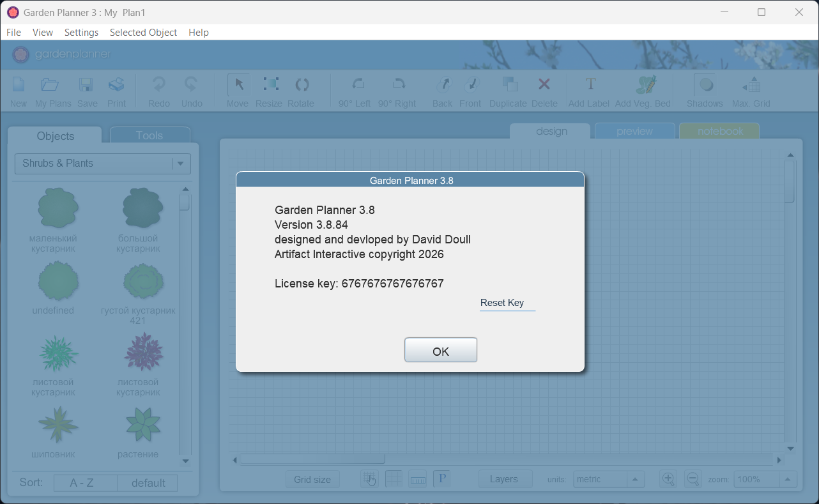Switch to the Objects tab
819x504 pixels.
pos(55,135)
